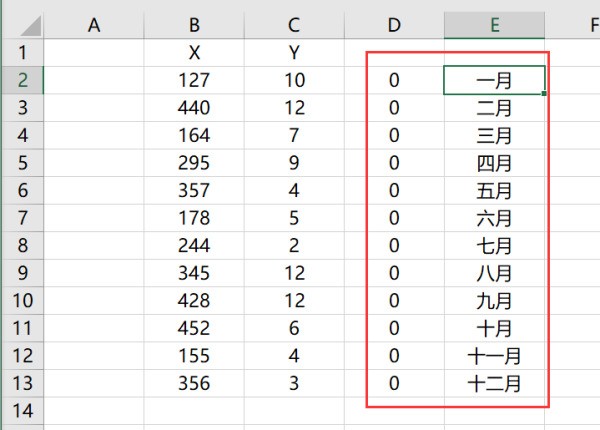Click the 0 in cell D5
The height and width of the screenshot is (430, 600).
coord(394,162)
